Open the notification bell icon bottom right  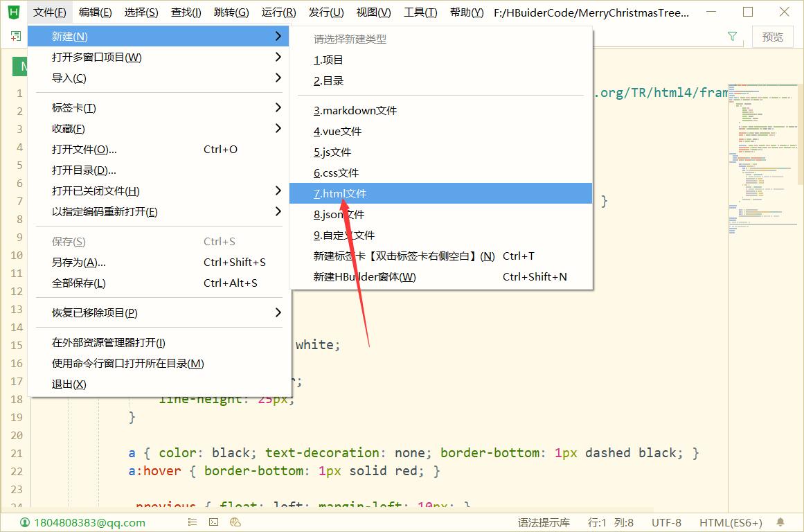point(781,522)
